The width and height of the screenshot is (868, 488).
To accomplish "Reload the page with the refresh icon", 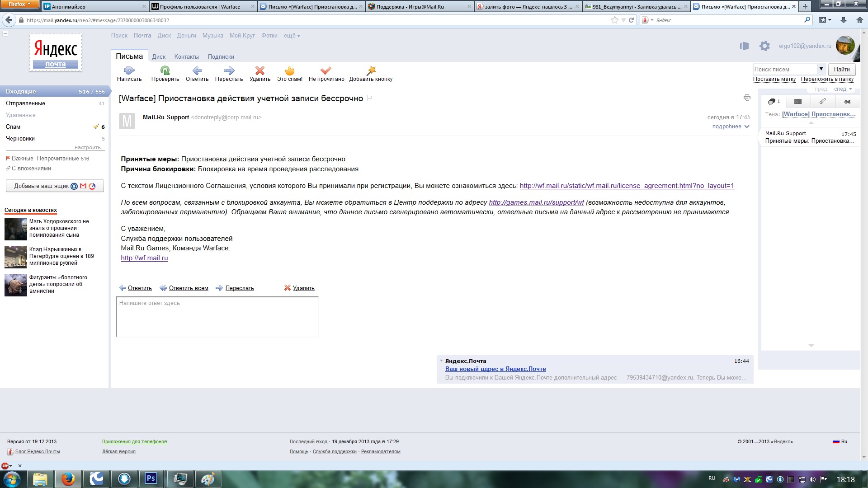I will (632, 20).
